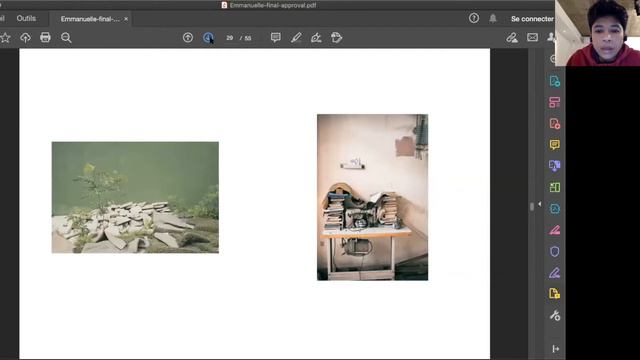Click the total pages count 55

point(248,38)
